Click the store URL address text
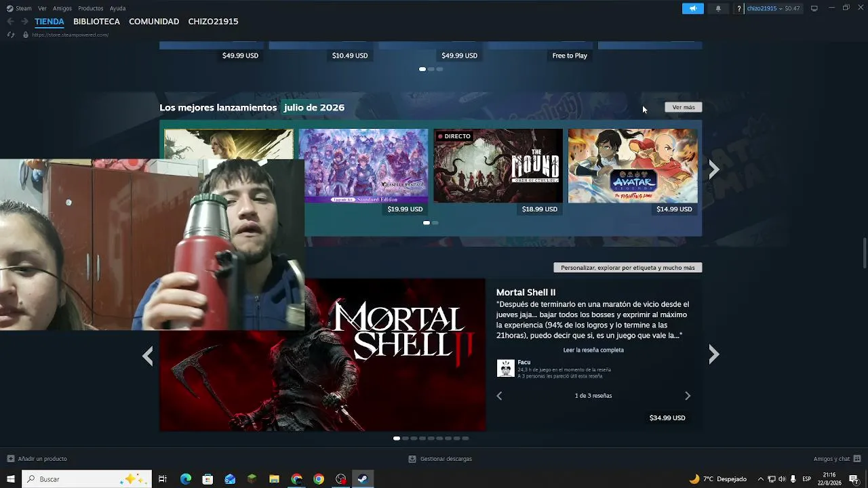 click(x=70, y=35)
